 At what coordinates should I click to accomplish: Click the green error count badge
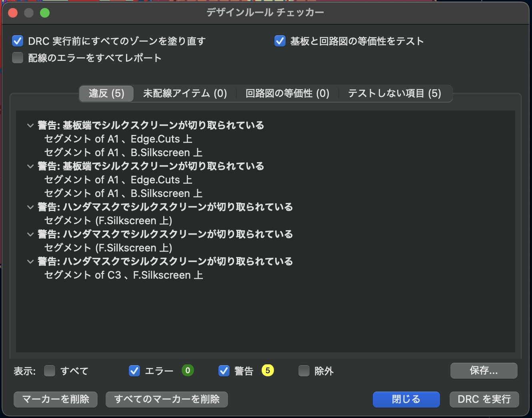coord(188,370)
